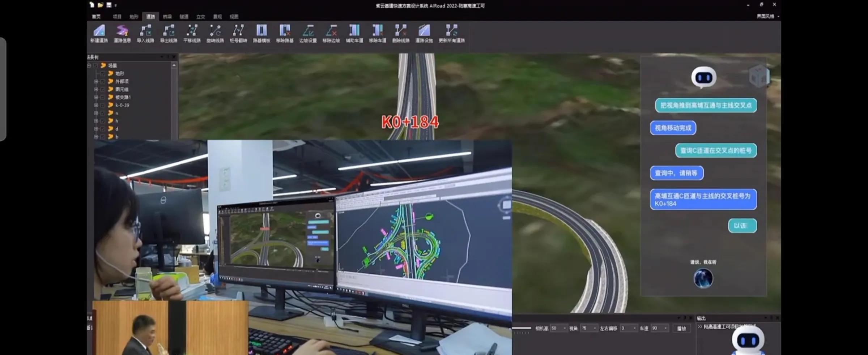868x355 pixels.
Task: Click the playback progress slider bar
Action: pos(522,328)
